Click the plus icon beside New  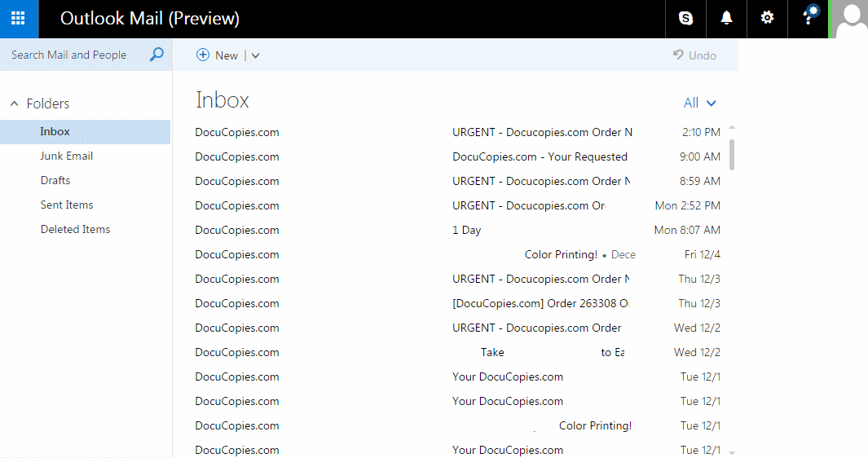click(x=203, y=55)
